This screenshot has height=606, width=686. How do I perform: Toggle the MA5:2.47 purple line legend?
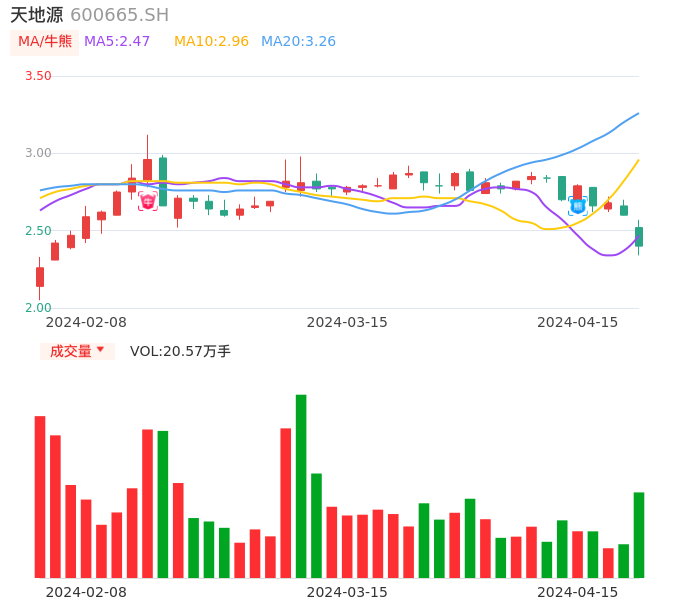point(117,42)
